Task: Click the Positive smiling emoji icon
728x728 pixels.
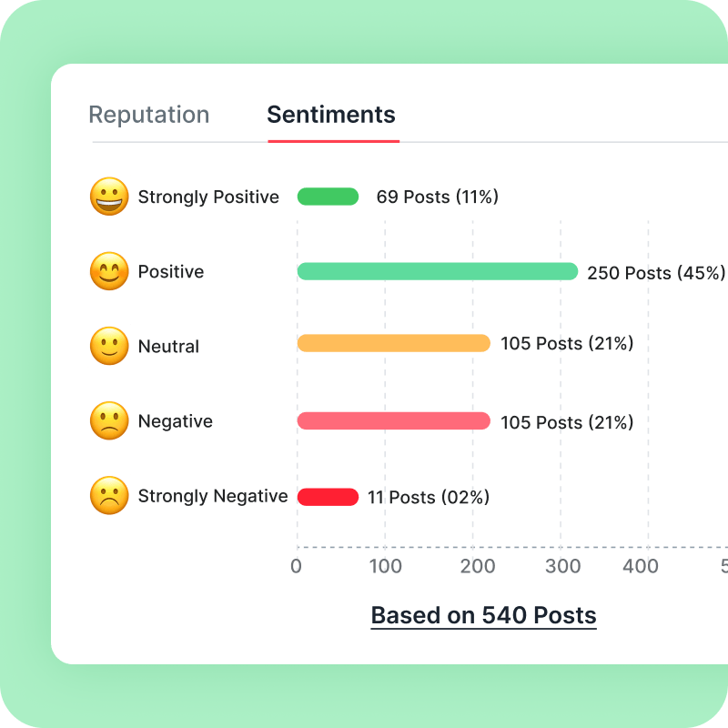Action: point(109,271)
